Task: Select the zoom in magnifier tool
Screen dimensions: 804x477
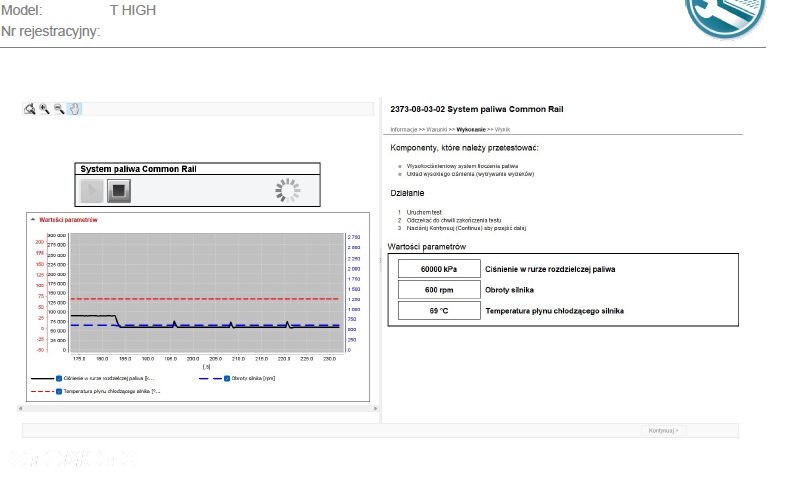Action: tap(45, 109)
